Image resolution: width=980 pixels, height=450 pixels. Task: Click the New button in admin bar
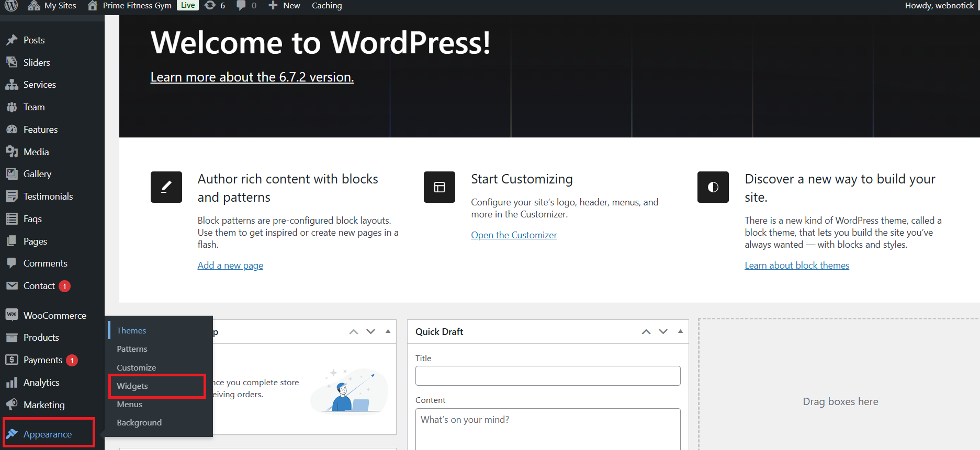(285, 6)
